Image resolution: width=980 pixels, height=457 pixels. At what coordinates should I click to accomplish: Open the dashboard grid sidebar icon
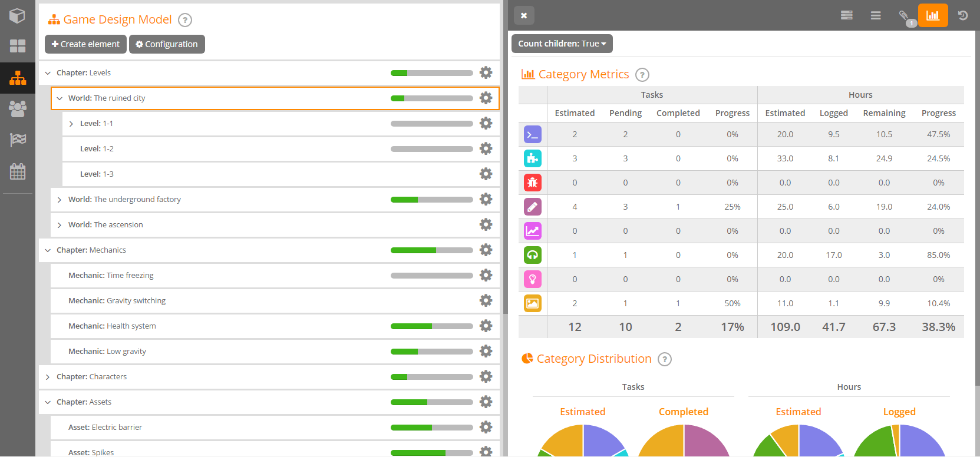[x=18, y=46]
